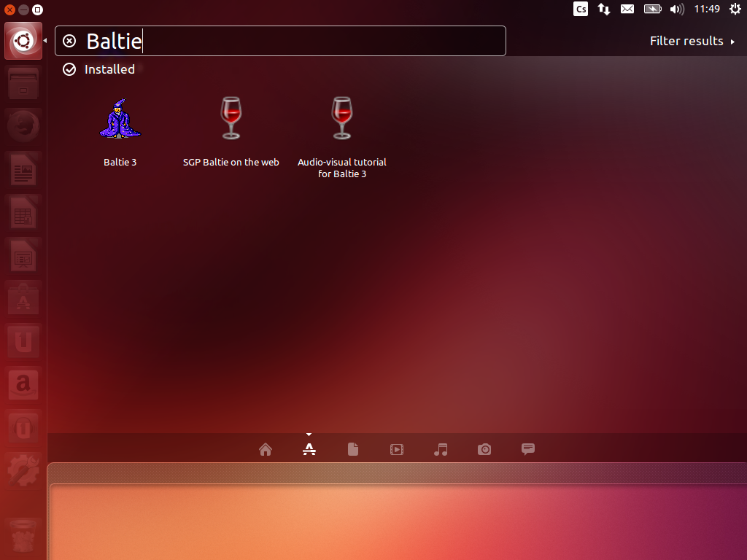Open the Music lens
The height and width of the screenshot is (560, 747).
point(441,449)
